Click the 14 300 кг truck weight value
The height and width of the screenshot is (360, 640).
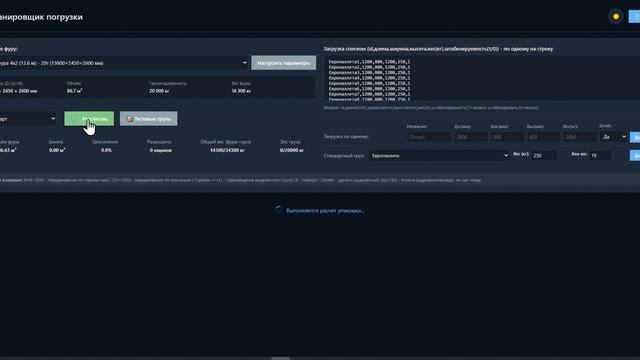point(241,91)
